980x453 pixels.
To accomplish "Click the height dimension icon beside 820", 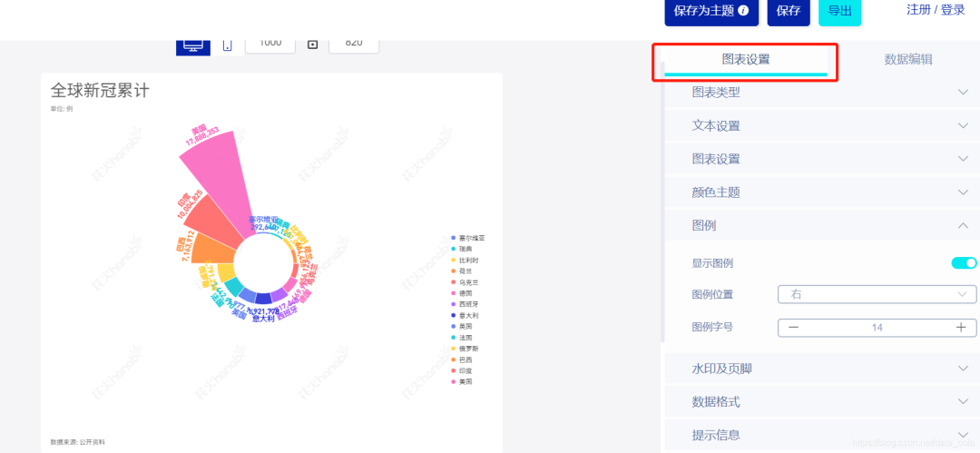I will pyautogui.click(x=312, y=44).
